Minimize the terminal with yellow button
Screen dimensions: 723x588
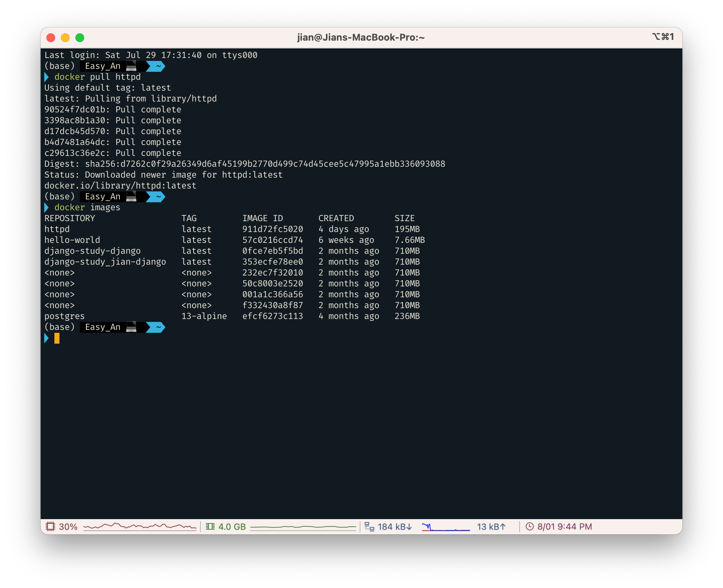click(65, 38)
